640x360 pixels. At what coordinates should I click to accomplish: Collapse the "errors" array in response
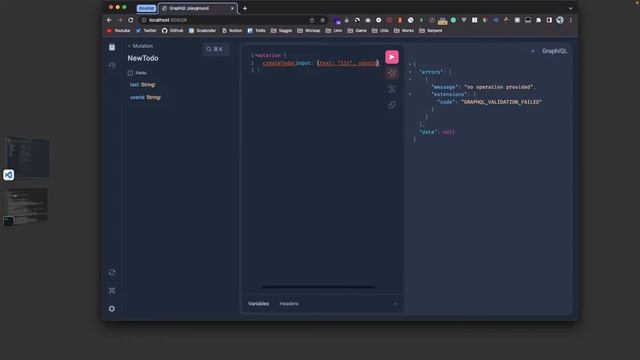(410, 72)
